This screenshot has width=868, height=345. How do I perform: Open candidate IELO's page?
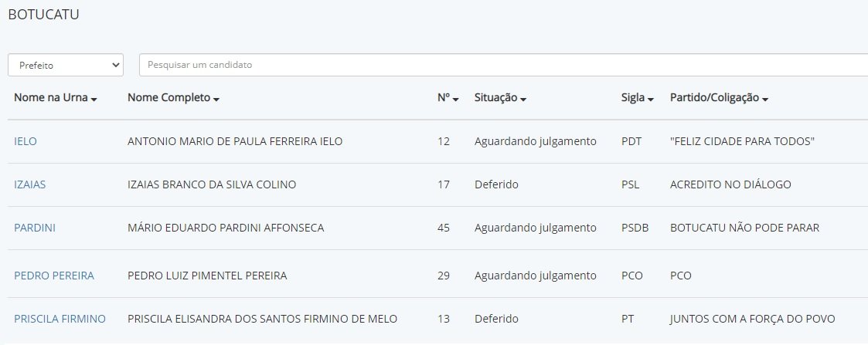click(26, 141)
